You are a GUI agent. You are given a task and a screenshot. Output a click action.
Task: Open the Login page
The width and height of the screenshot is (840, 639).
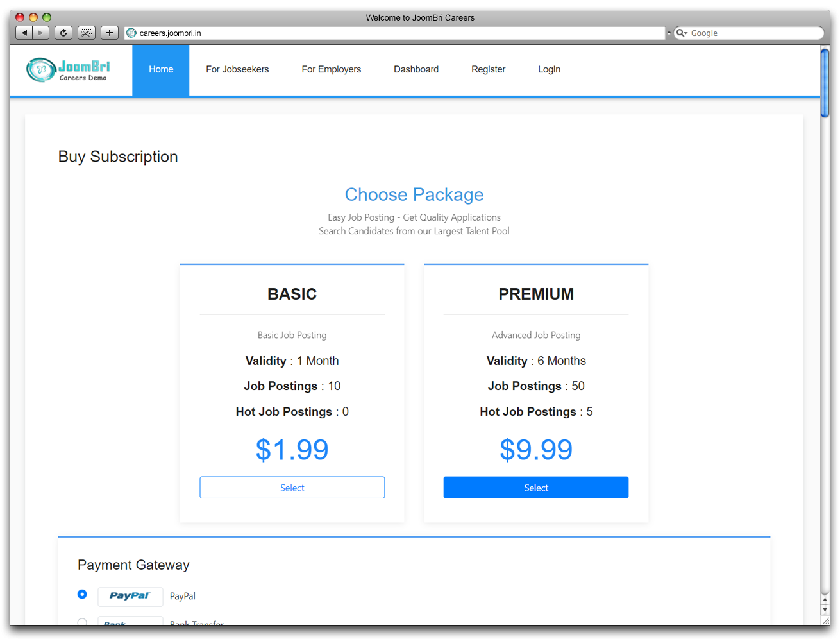tap(549, 69)
